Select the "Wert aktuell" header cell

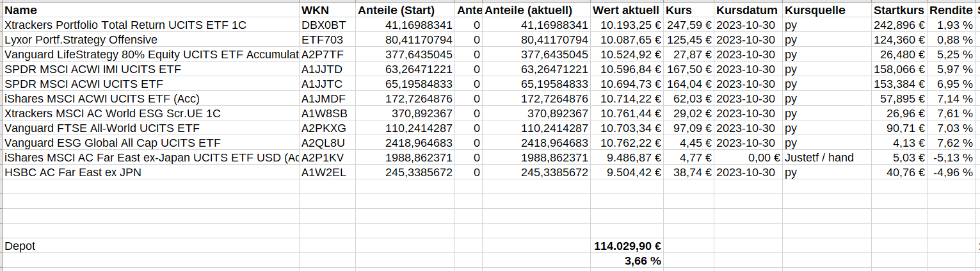pyautogui.click(x=625, y=10)
